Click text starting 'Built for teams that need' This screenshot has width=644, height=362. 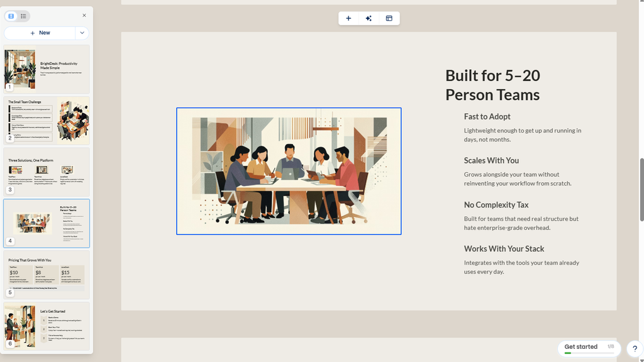coord(521,223)
